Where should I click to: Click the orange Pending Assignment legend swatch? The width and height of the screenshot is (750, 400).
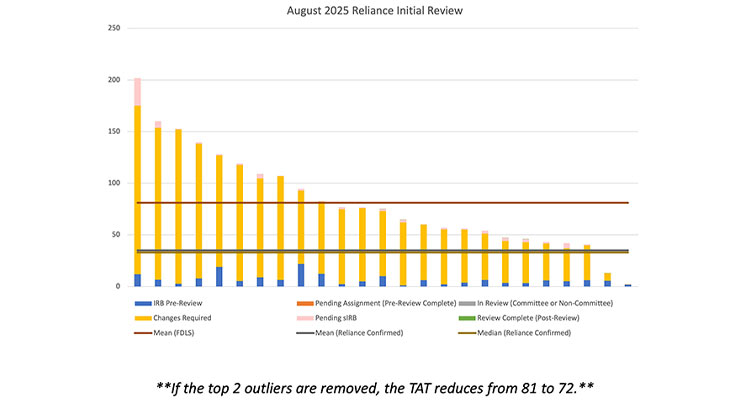tap(304, 304)
